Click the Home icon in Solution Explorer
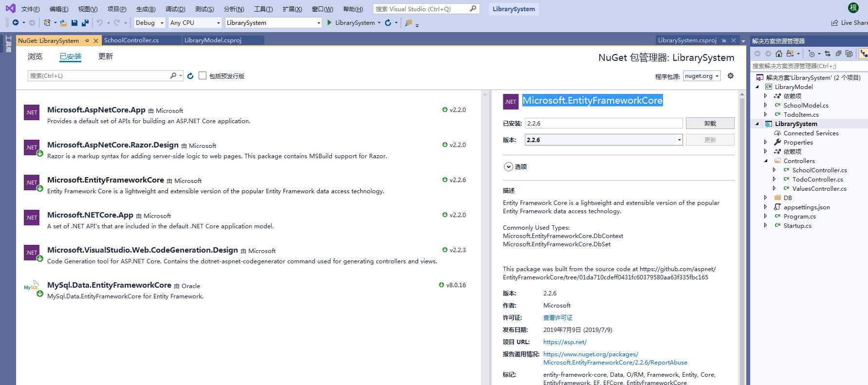This screenshot has height=385, width=868. pos(779,54)
